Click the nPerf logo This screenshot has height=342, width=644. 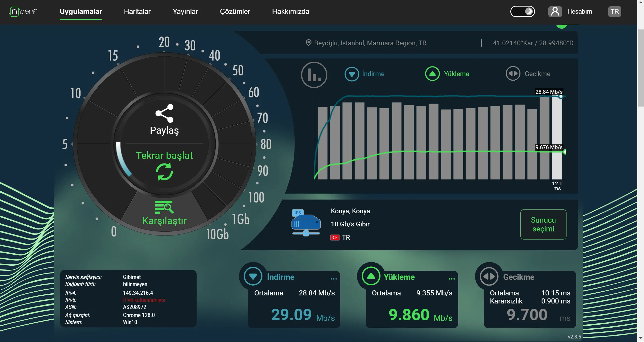point(23,12)
